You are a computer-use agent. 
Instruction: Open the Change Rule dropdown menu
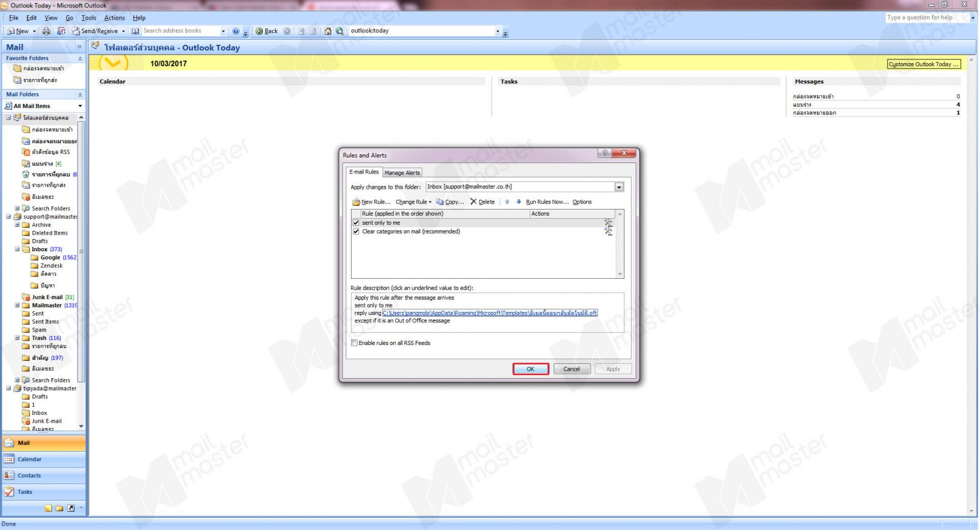413,202
